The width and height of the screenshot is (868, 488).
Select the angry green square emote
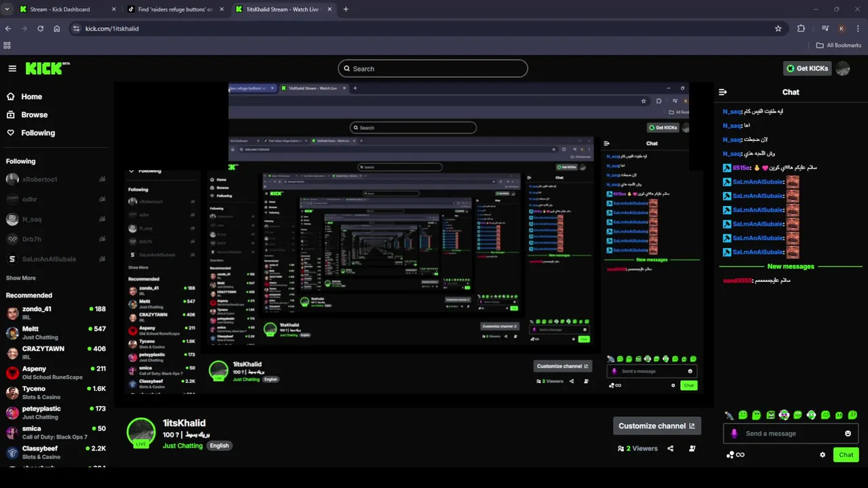770,415
